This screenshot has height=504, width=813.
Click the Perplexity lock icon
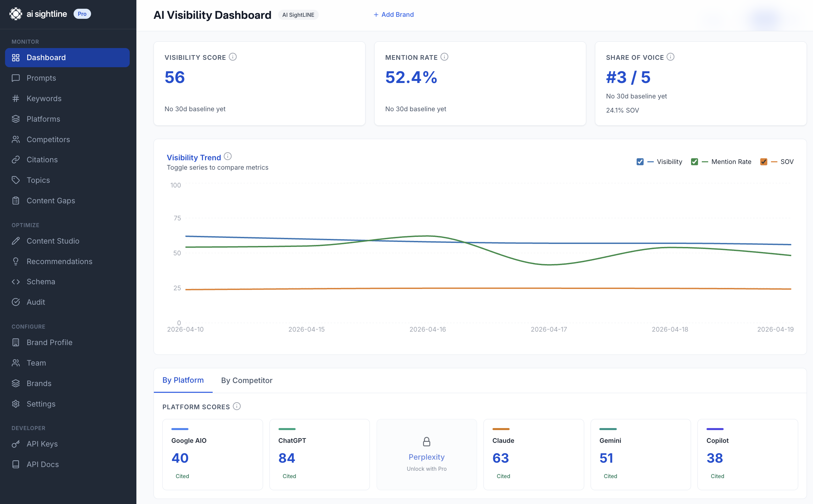pyautogui.click(x=427, y=442)
